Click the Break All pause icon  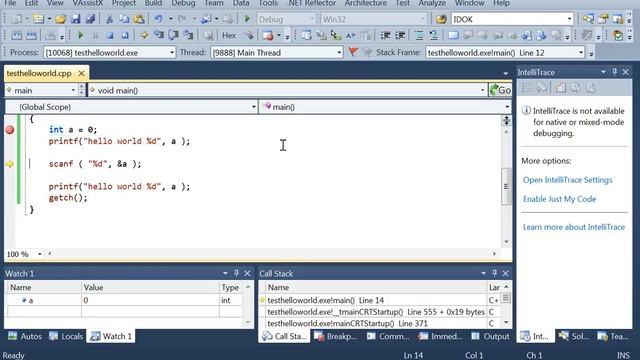[x=95, y=36]
